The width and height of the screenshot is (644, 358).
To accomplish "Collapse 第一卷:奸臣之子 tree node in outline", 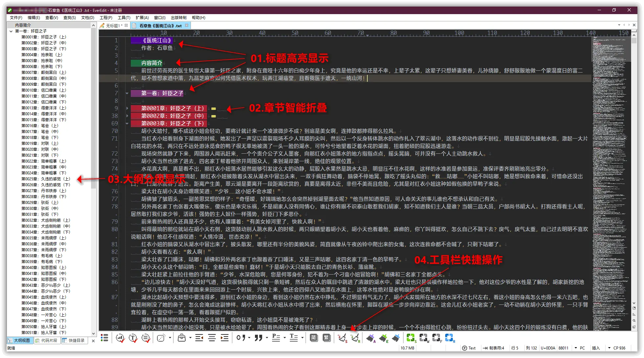I will point(11,31).
